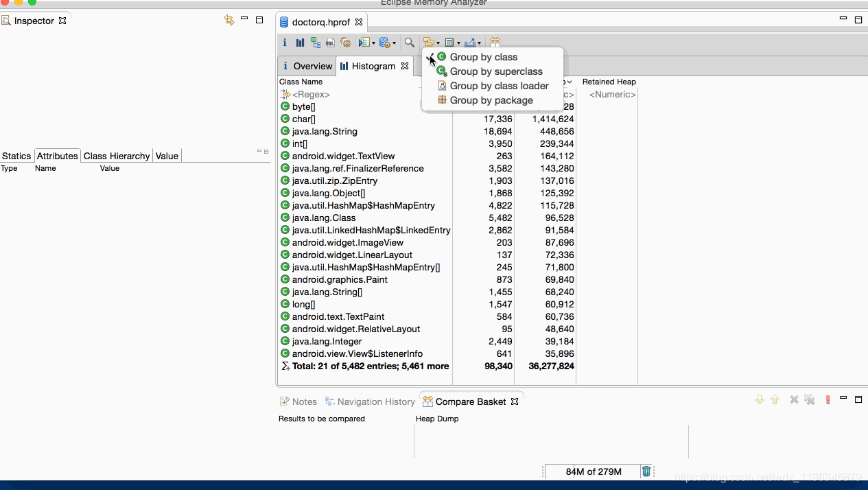Select Group by class menu entry
Screen dimensions: 868x490
pos(493,57)
